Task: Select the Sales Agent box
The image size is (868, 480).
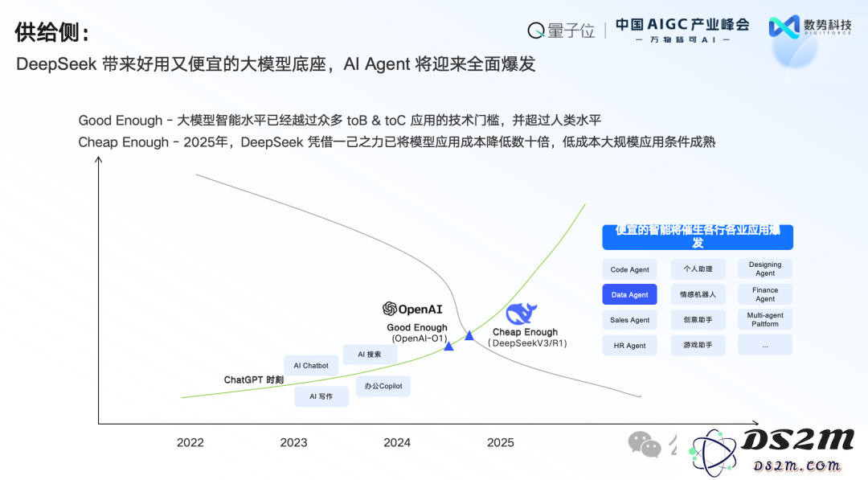Action: [x=630, y=320]
